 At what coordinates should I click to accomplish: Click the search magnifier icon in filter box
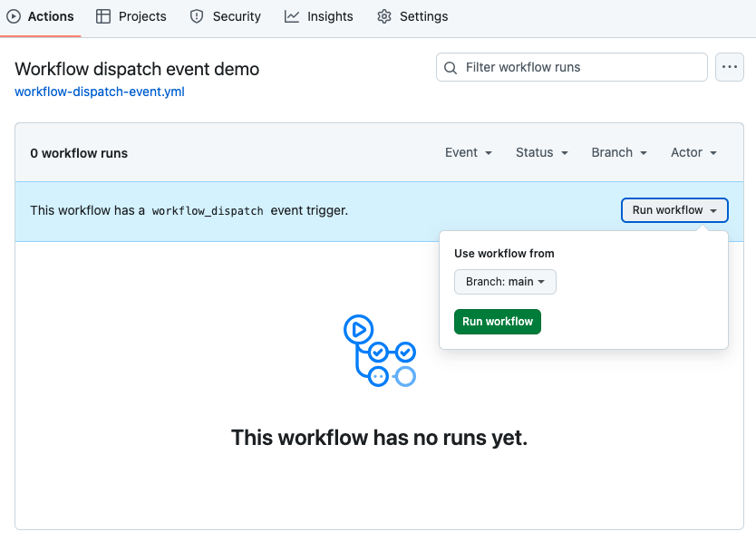coord(451,67)
